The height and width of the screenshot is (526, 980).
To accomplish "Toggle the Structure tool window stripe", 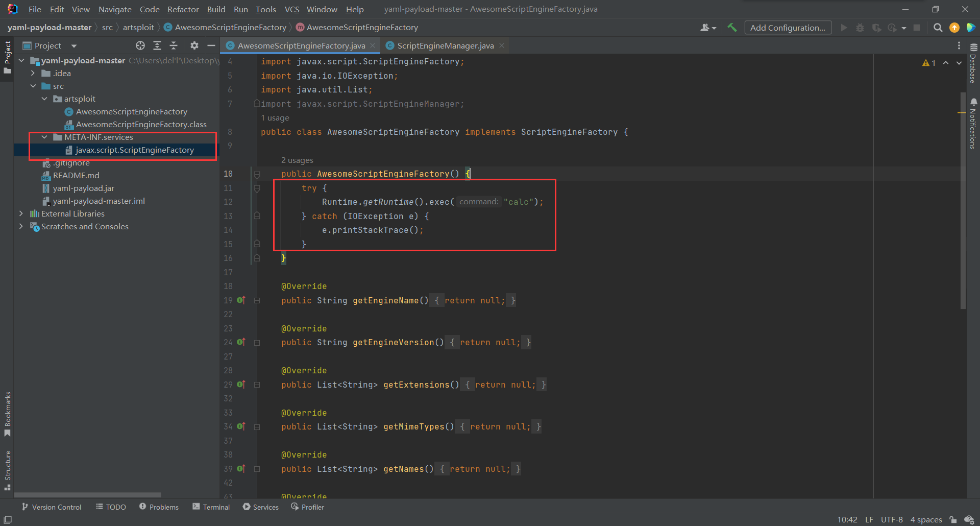I will tap(7, 470).
